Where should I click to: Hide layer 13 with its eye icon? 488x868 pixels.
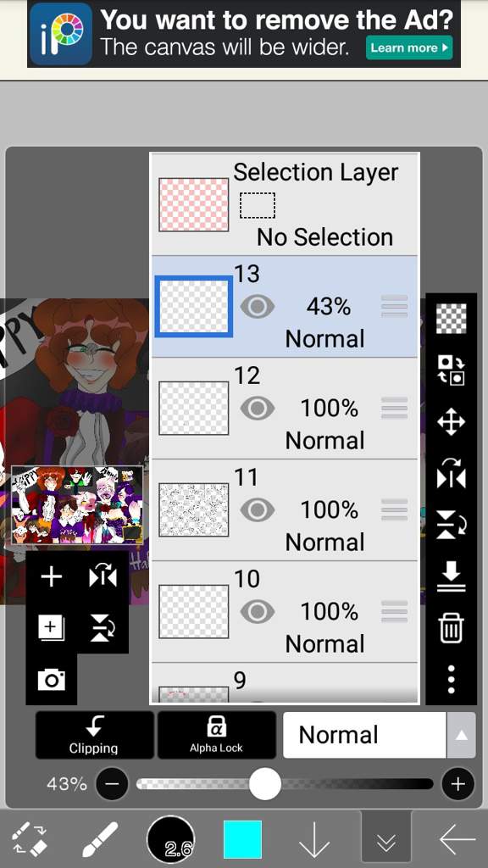click(x=258, y=306)
